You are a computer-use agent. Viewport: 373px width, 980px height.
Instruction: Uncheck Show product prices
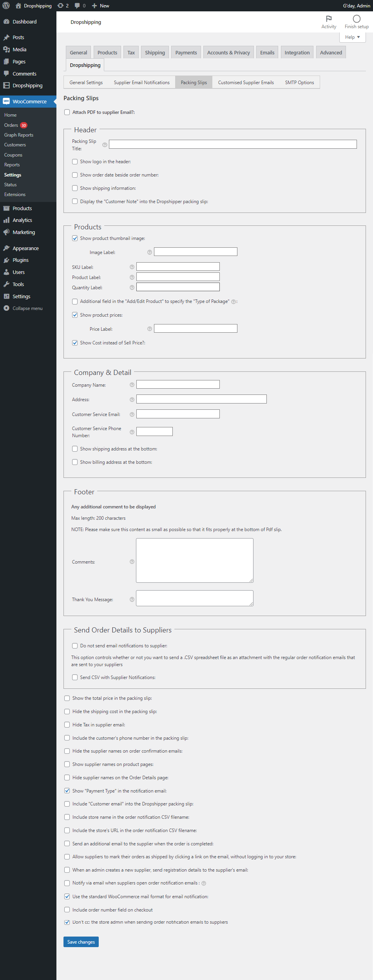pos(75,315)
